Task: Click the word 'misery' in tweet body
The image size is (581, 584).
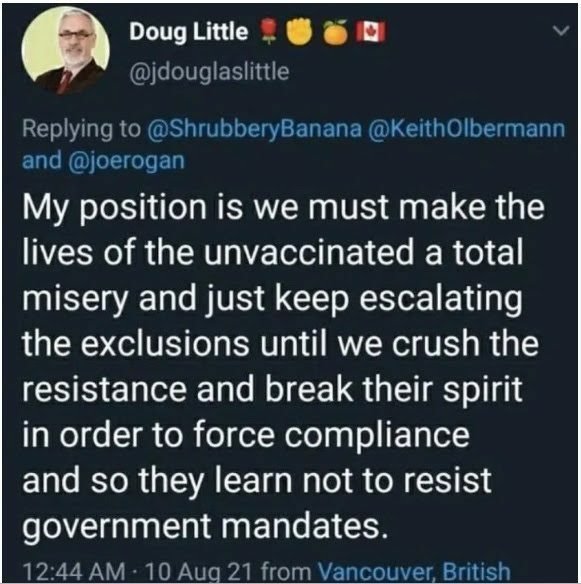Action: (x=75, y=299)
